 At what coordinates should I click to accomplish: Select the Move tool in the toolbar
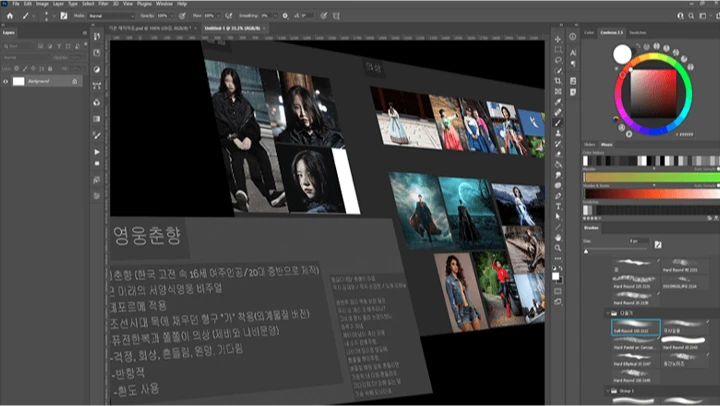(x=558, y=39)
